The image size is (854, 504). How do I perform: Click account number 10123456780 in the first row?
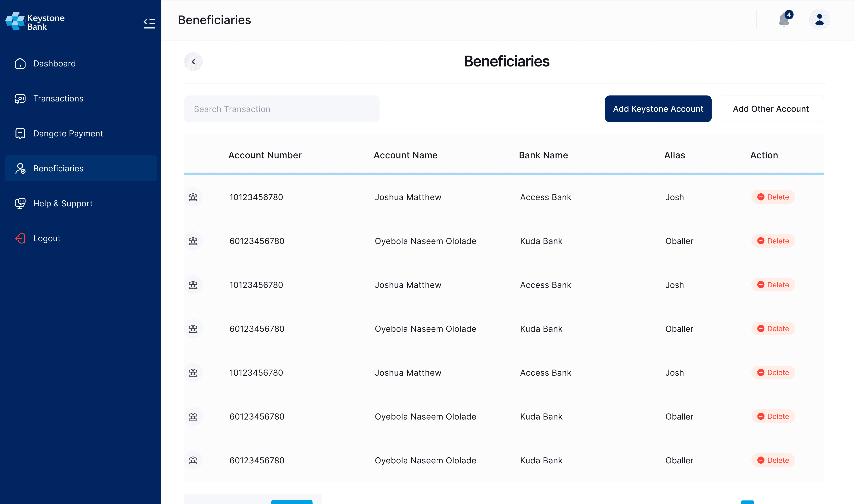[x=256, y=197]
